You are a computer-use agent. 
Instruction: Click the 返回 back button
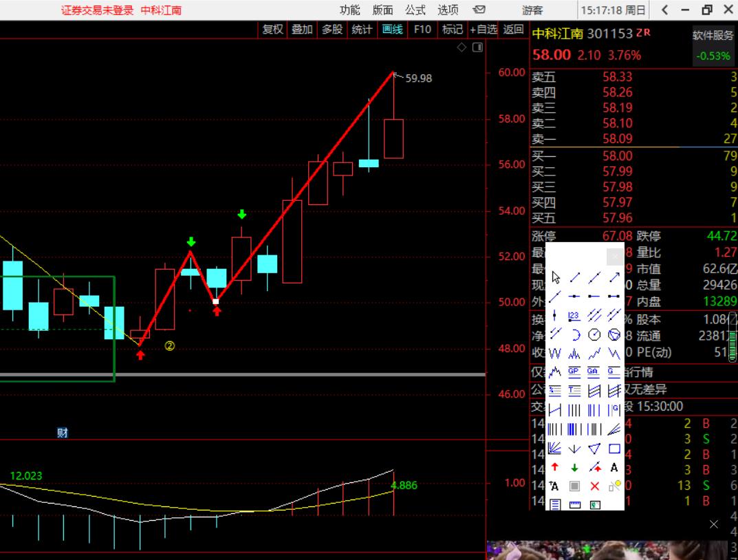(x=513, y=29)
